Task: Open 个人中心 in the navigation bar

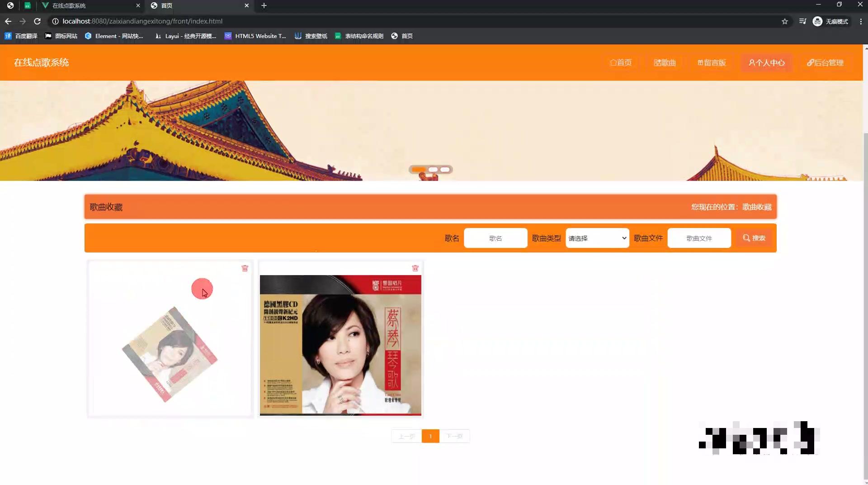Action: coord(766,62)
